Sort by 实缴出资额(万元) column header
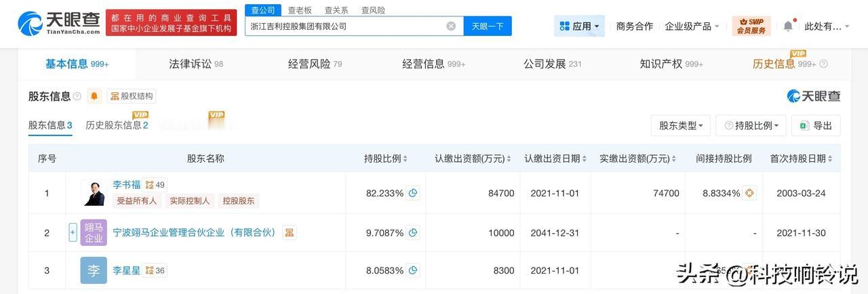Viewport: 868px width, 294px height. click(638, 159)
